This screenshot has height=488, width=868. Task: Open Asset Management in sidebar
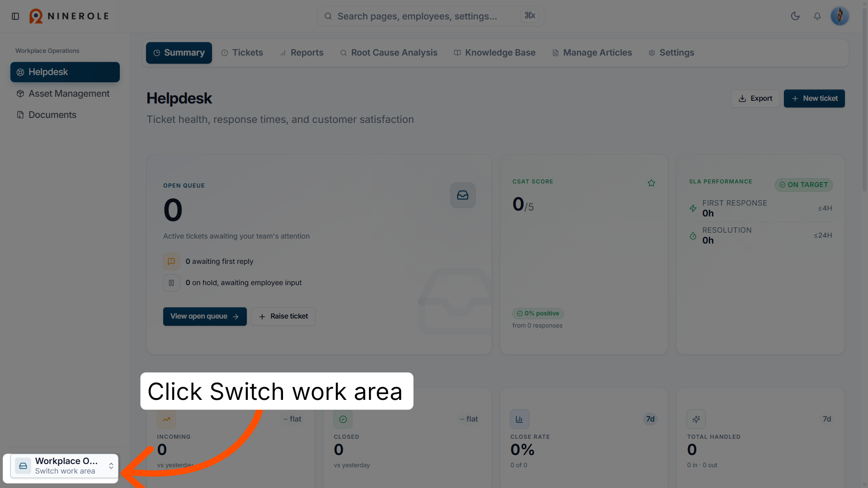(x=65, y=94)
